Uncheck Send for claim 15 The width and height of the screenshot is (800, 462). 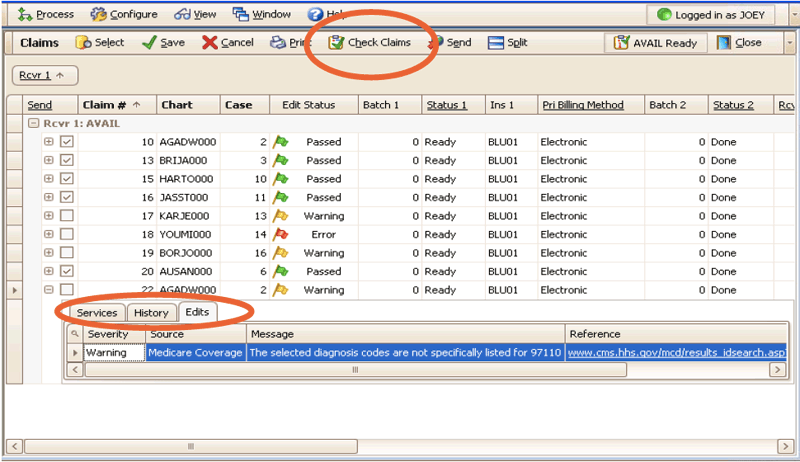(67, 178)
